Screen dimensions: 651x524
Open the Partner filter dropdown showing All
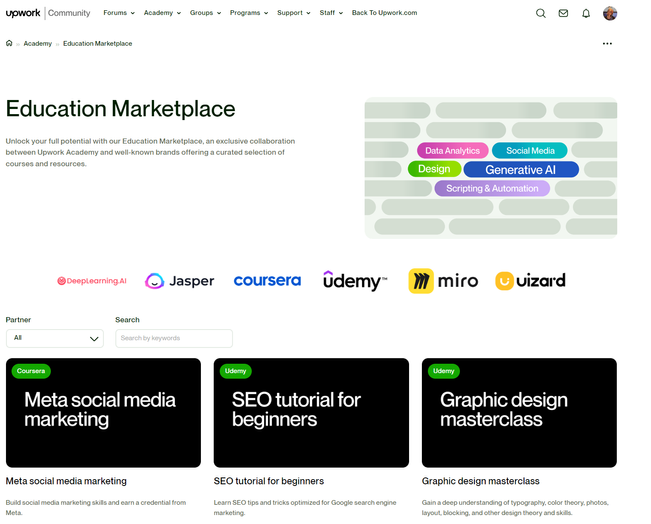[55, 338]
